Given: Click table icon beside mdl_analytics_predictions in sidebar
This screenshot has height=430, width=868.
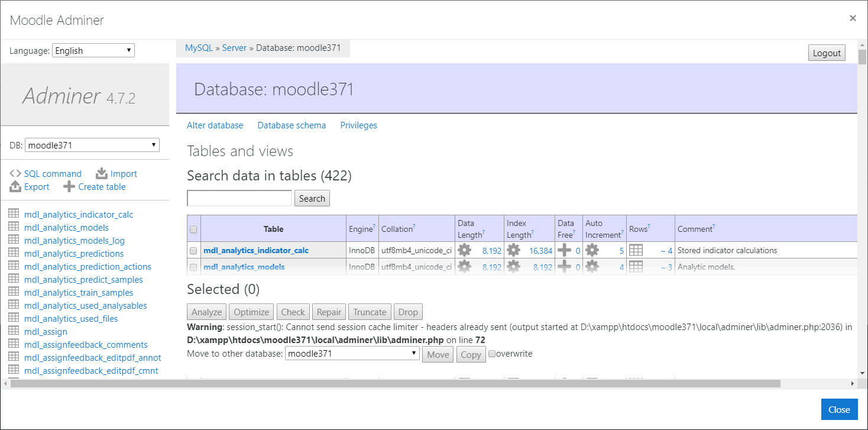Looking at the screenshot, I should 14,253.
